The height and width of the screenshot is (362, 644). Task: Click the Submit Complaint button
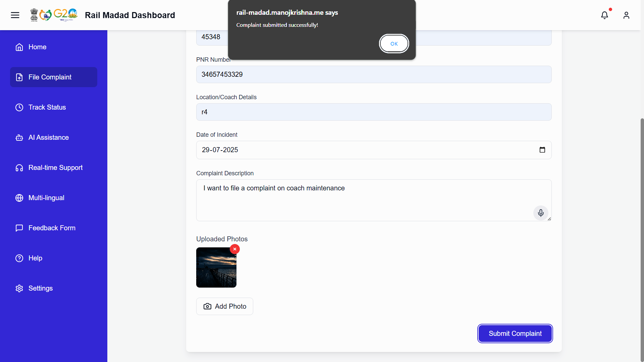[515, 334]
